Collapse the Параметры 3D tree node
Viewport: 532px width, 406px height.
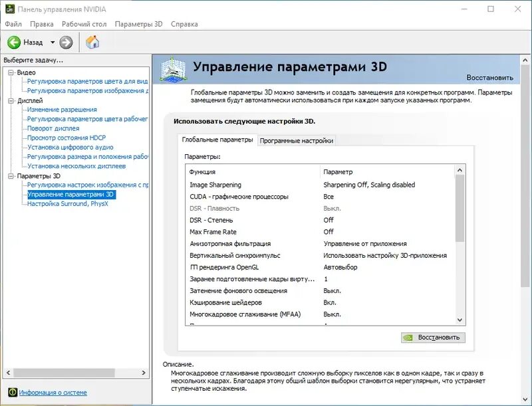tap(11, 176)
